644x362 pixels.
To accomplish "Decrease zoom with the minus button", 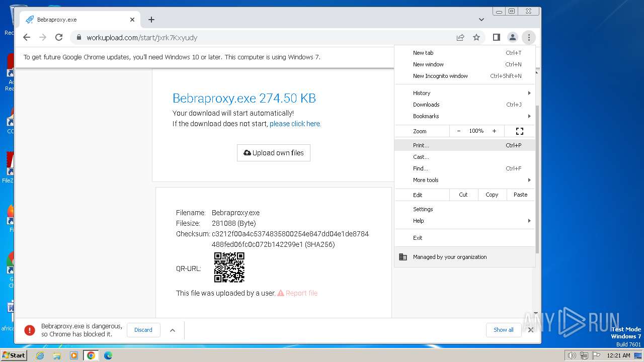I will pos(459,131).
